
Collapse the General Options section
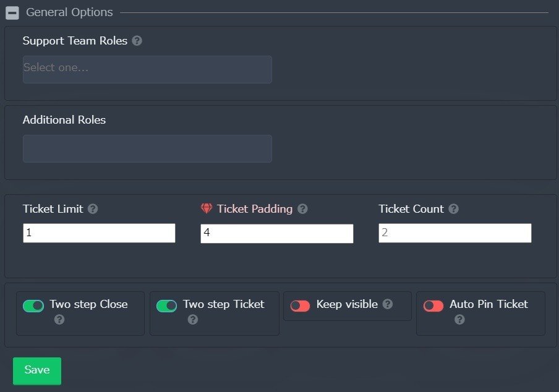coord(12,13)
